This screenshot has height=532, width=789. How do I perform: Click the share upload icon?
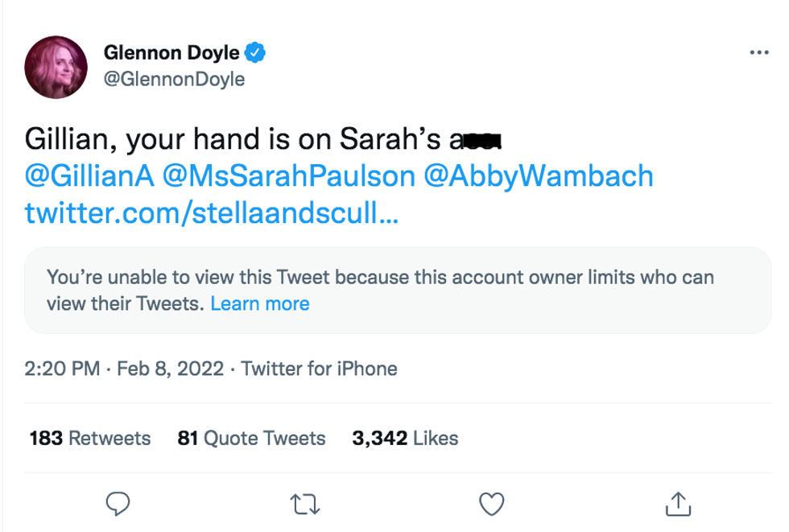[x=678, y=504]
